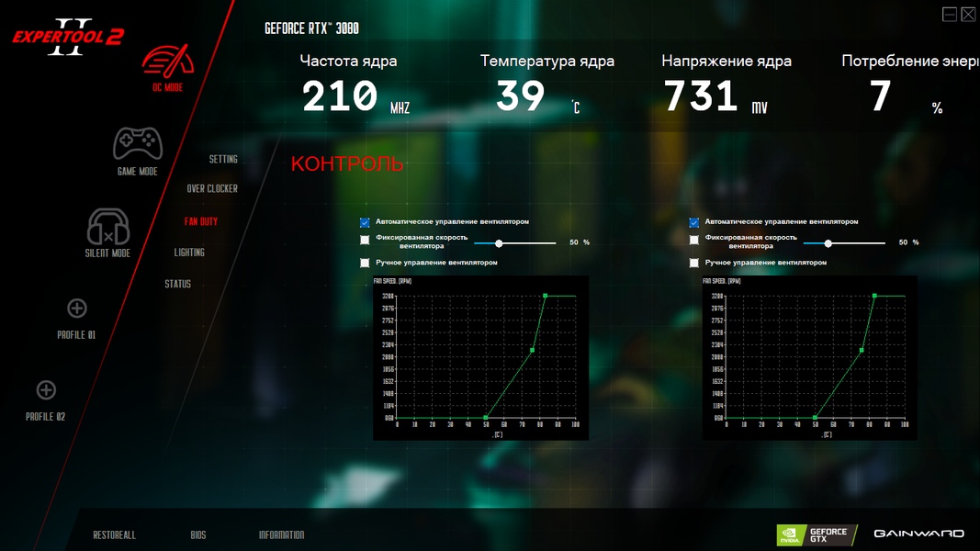Switch to Game Mode gamepad icon
The image size is (980, 551).
(x=138, y=143)
